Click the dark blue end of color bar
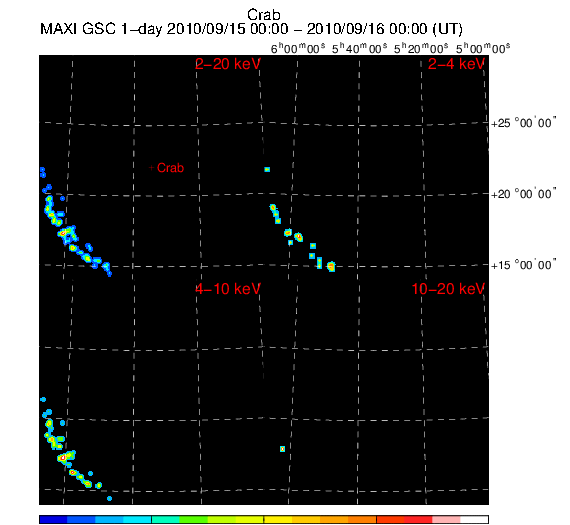Image resolution: width=570 pixels, height=525 pixels. point(53,519)
